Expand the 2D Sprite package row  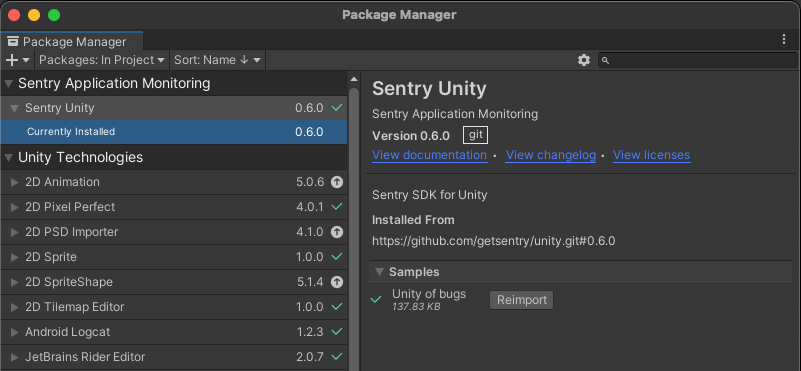coord(15,258)
